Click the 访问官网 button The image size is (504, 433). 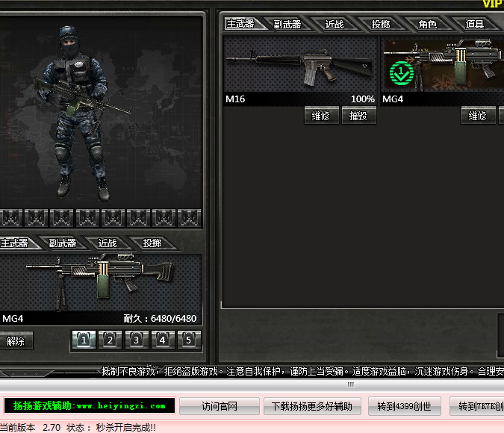[220, 406]
